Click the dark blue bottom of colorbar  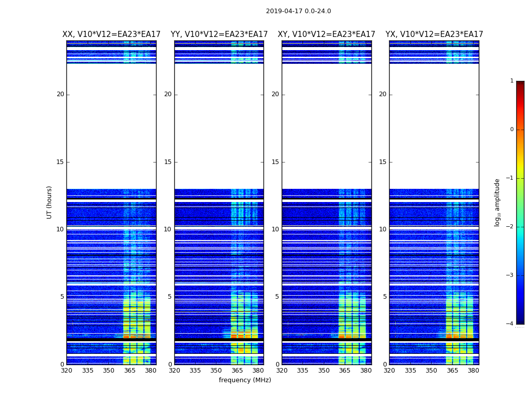coord(520,320)
